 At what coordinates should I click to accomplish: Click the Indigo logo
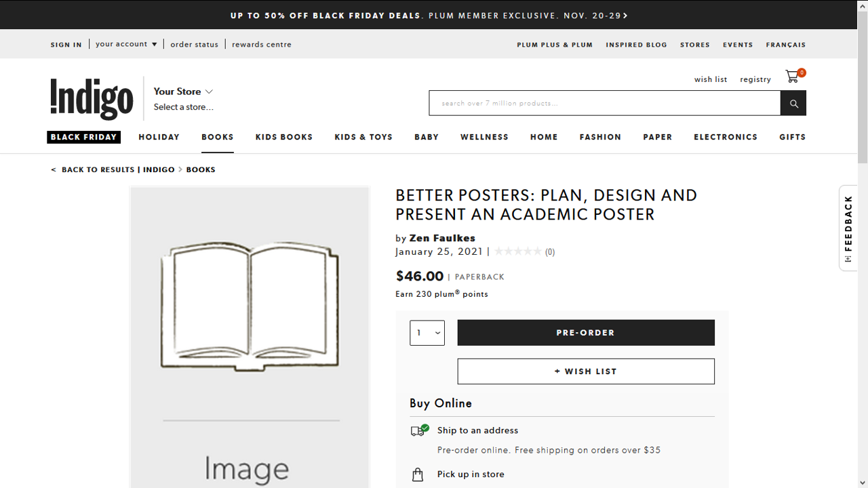tap(92, 99)
